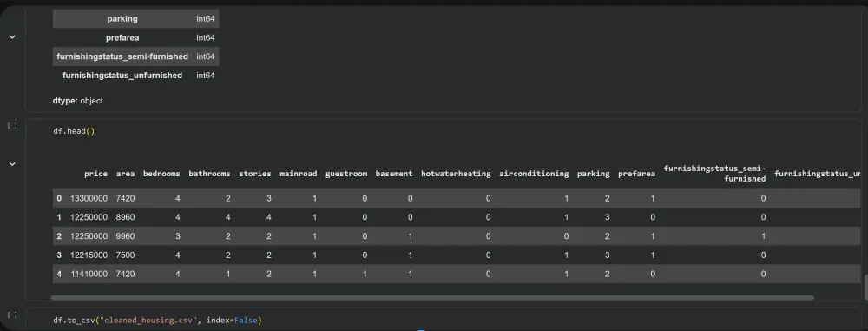The image size is (868, 331).
Task: Click the vertical scrollbar thumb at the right edge
Action: [865, 288]
